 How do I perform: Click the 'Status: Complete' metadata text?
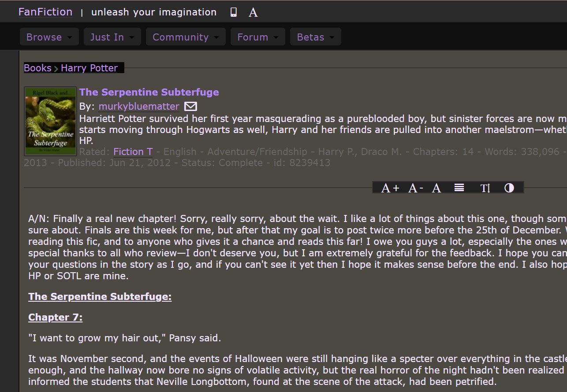point(222,163)
